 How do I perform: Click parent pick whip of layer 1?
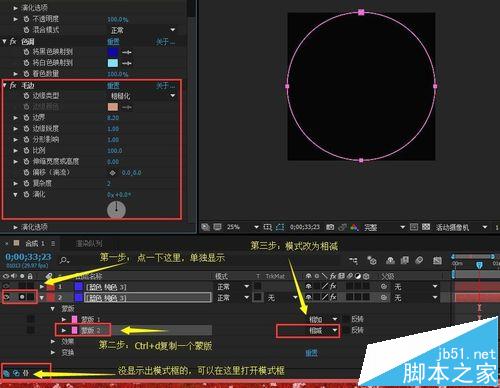(x=384, y=286)
